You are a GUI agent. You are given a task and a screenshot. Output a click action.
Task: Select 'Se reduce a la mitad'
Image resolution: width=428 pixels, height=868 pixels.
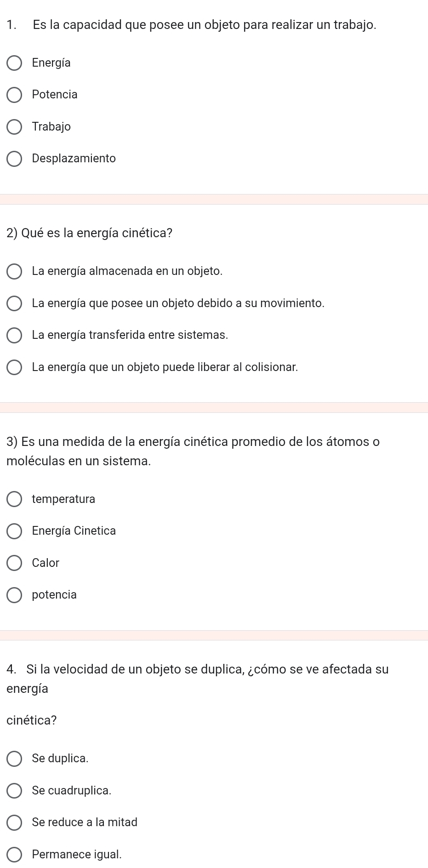coord(14,822)
